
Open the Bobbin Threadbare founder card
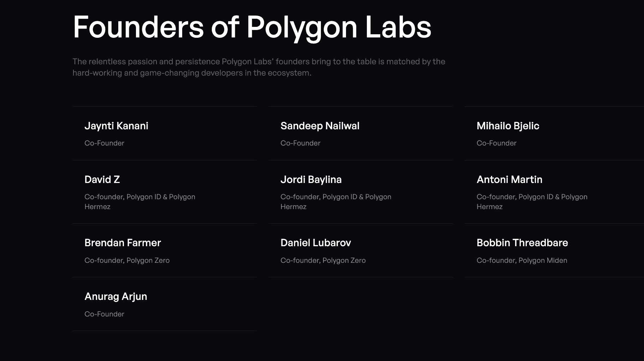click(554, 250)
